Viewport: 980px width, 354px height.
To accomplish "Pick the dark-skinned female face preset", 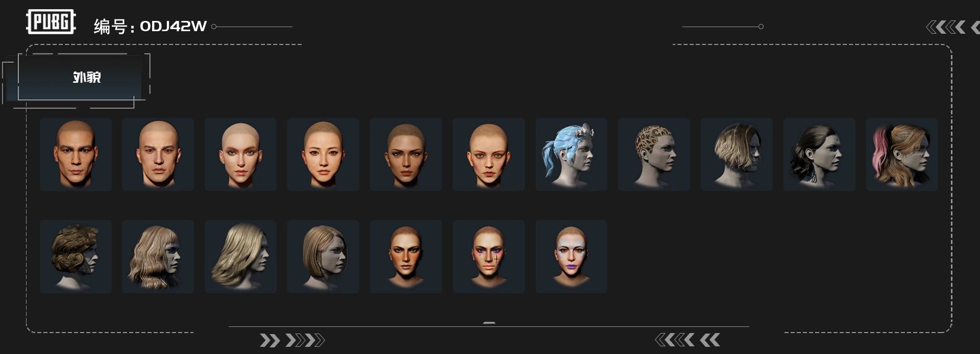I will (x=406, y=154).
